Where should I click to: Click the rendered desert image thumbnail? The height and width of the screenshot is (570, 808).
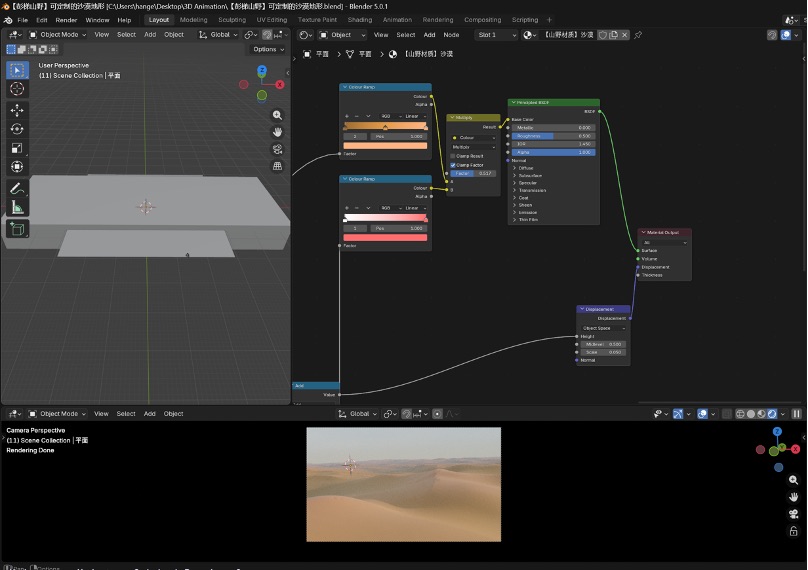(403, 484)
